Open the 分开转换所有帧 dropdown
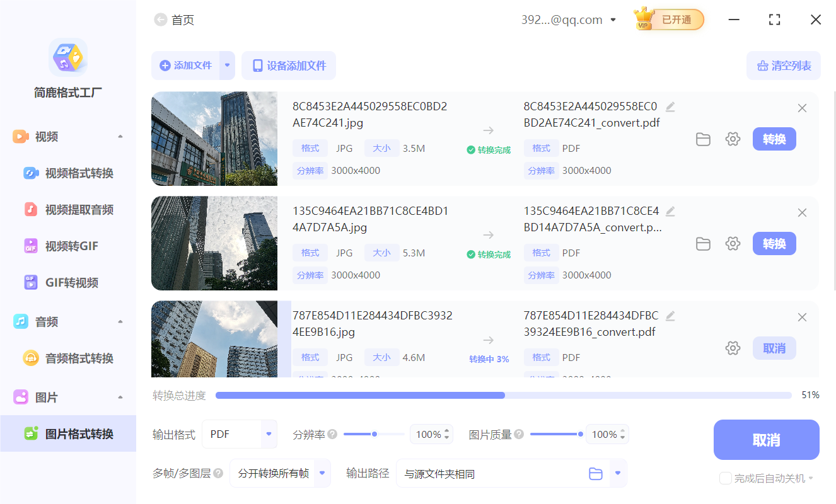Viewport: 836px width, 504px height. [x=279, y=473]
